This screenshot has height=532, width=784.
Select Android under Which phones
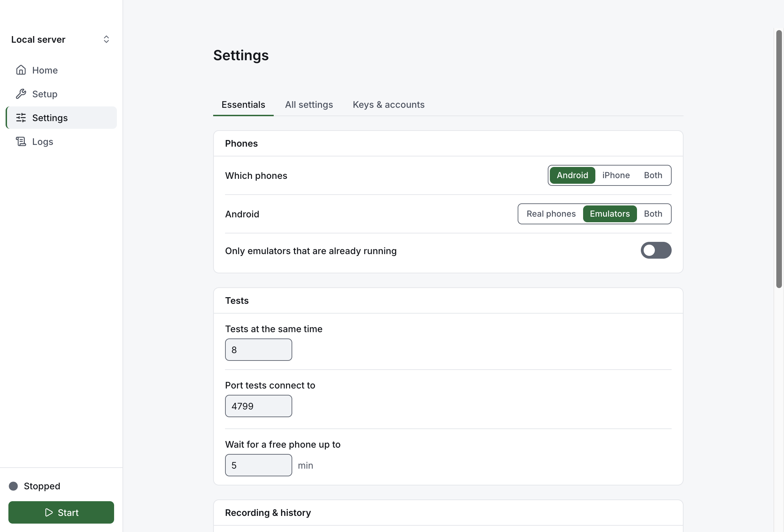[572, 175]
